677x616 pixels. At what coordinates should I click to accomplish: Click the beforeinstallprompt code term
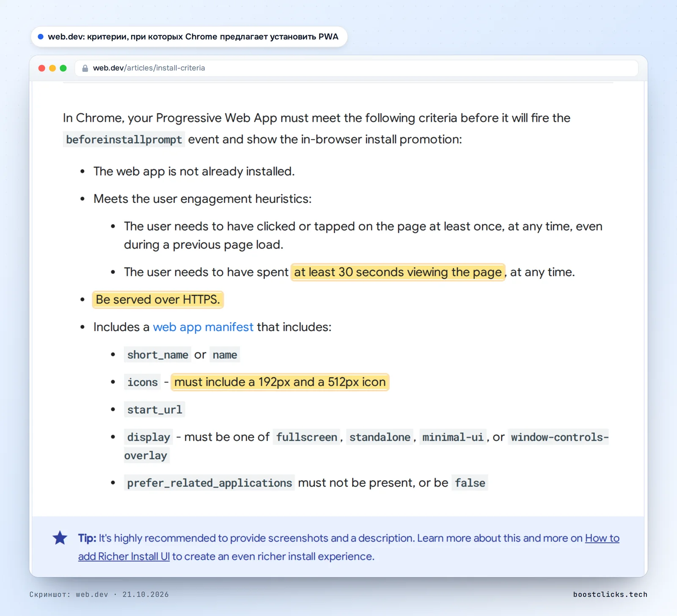[124, 140]
